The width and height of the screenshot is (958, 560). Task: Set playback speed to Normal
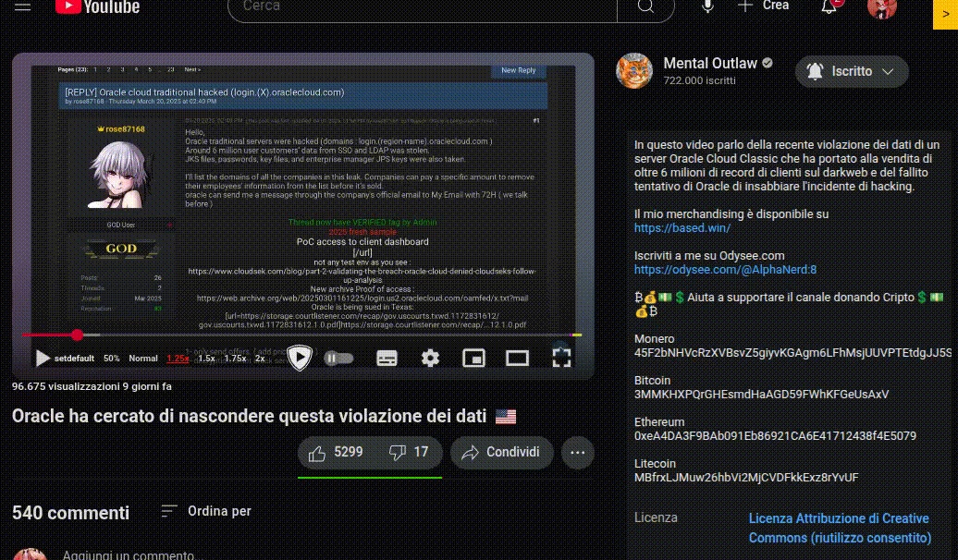point(143,359)
